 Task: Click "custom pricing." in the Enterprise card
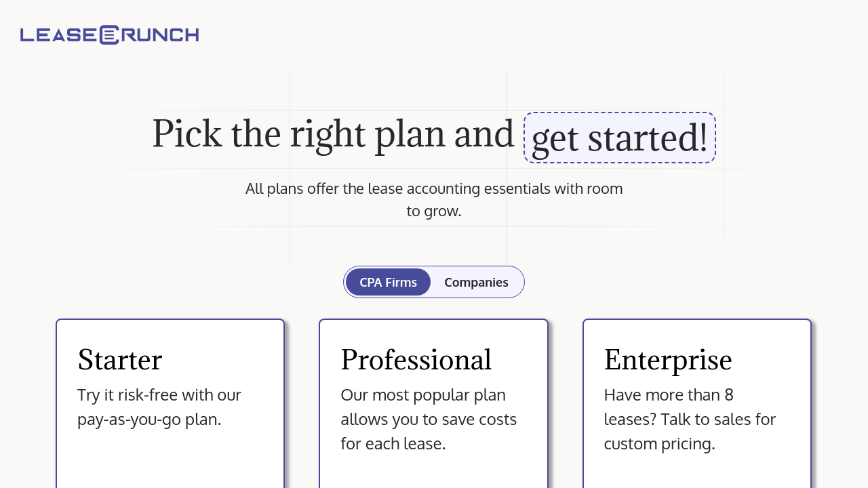point(659,443)
